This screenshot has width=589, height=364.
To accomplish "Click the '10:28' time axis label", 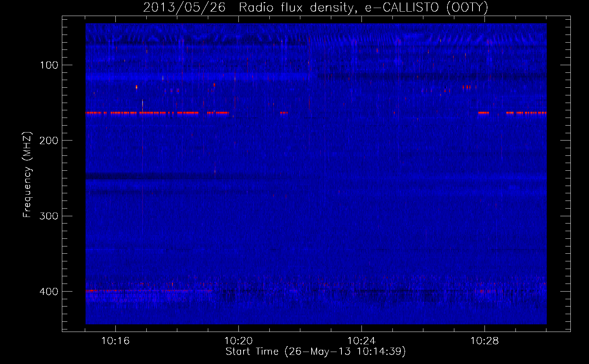I will 485,341.
